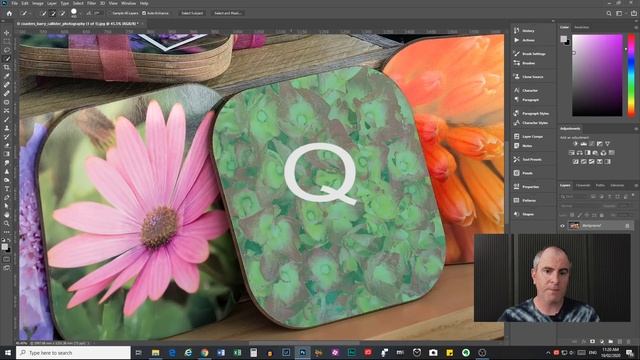The image size is (640, 360).
Task: Open the Edit Toolbar three-dots menu
Action: [x=7, y=232]
